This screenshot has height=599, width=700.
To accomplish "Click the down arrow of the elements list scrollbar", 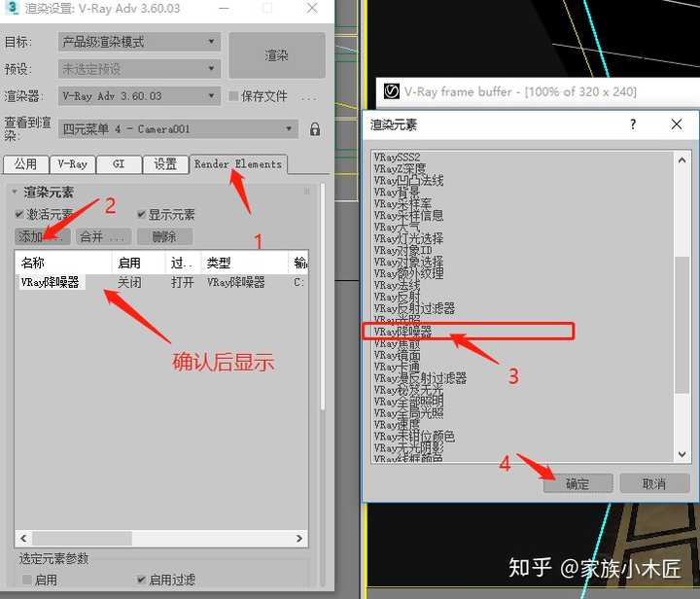I will click(682, 454).
